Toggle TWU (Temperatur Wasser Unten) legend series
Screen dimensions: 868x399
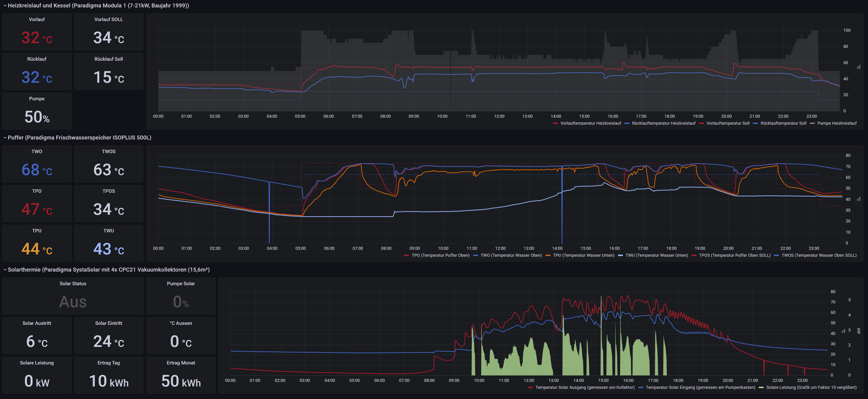656,255
